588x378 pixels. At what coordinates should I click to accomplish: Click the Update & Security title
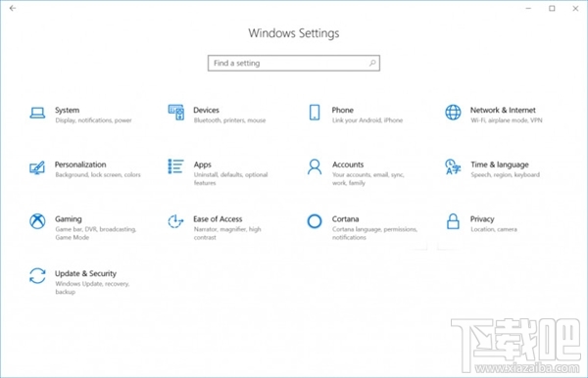point(85,273)
